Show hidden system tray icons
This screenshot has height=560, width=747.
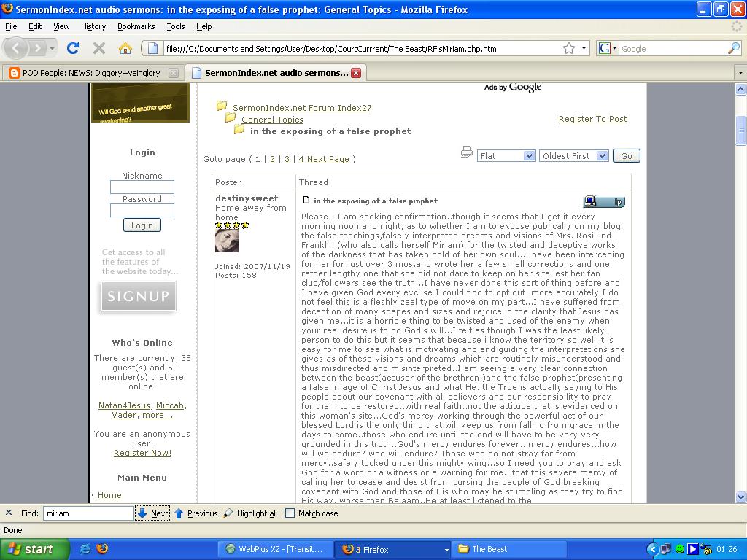[x=652, y=550]
